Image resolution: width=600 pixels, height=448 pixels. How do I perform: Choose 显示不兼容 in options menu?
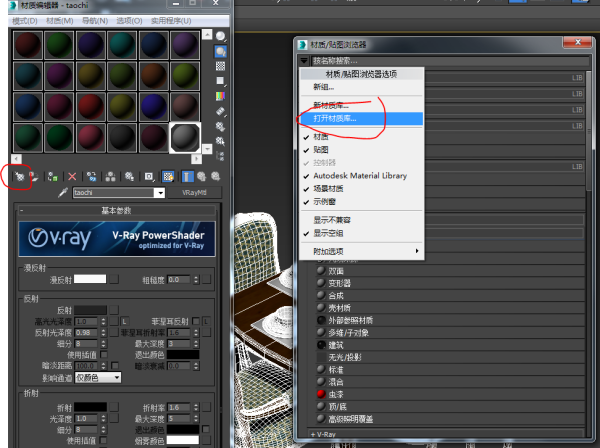pos(361,220)
